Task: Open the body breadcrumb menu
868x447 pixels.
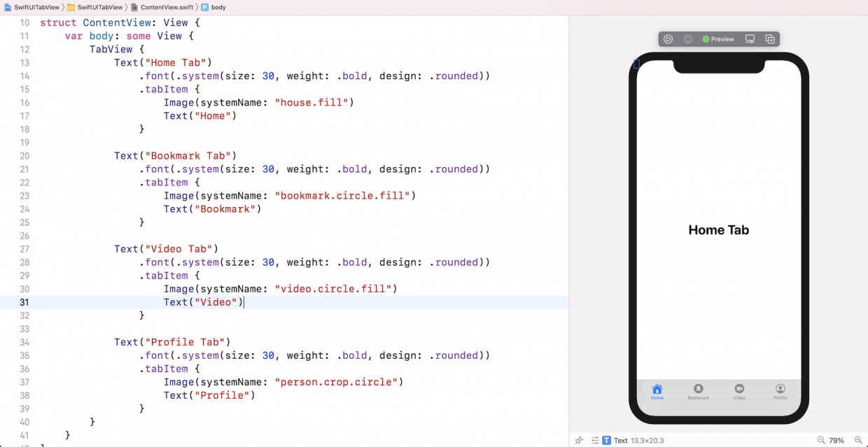Action: [216, 7]
